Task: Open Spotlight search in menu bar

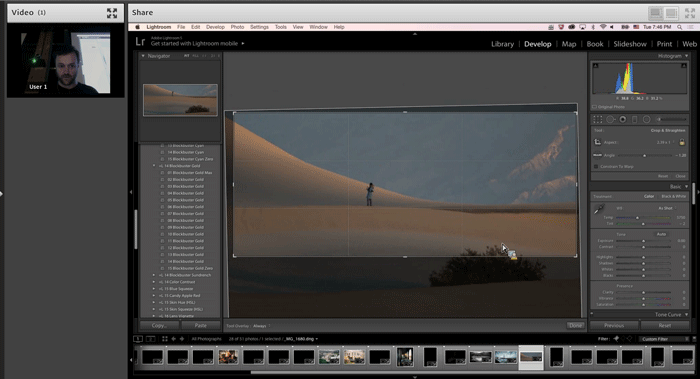Action: click(x=679, y=27)
